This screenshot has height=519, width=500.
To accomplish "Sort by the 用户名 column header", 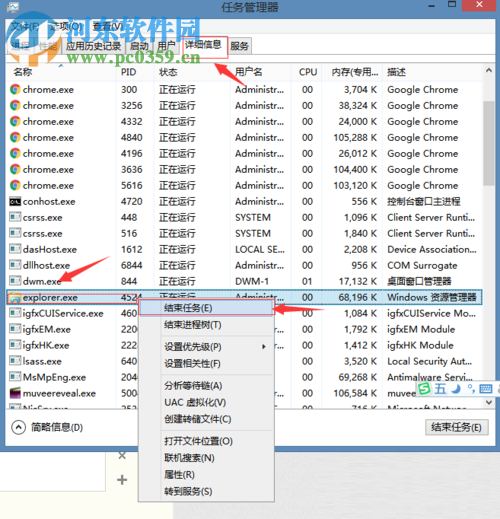I will pos(261,72).
